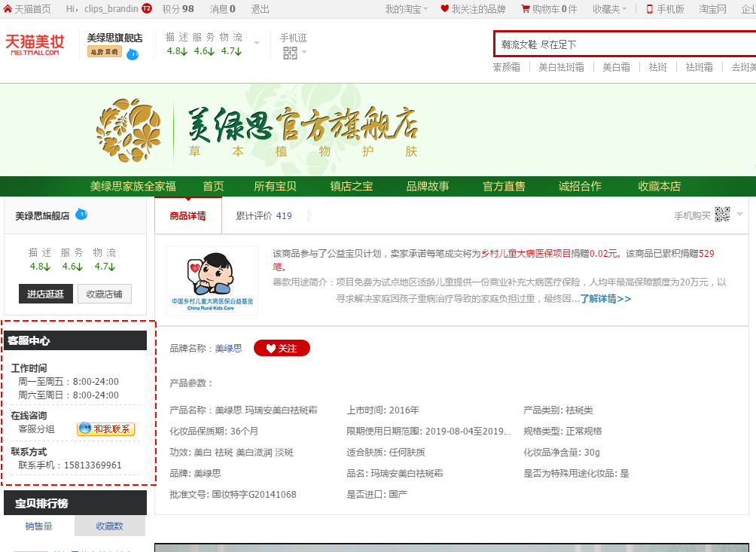Switch to the 累计评价 tab
This screenshot has height=552, width=756.
[x=264, y=215]
